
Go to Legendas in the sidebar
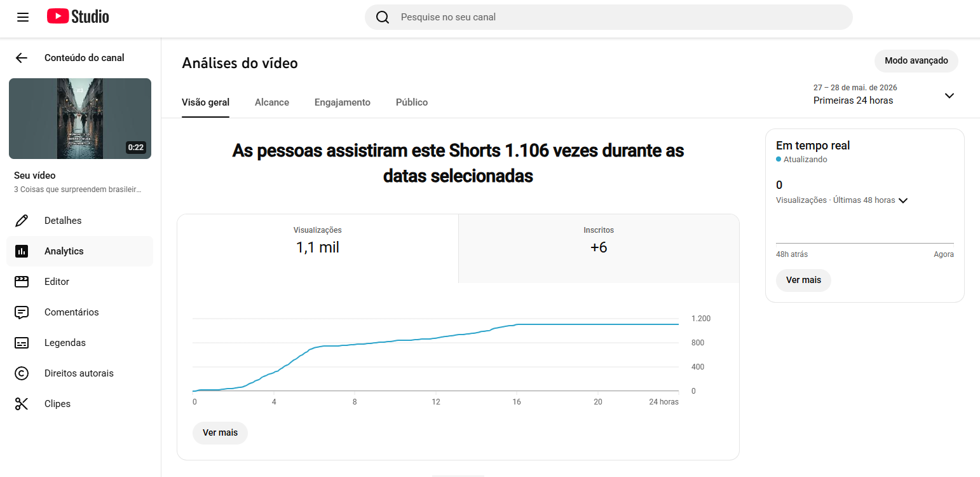[80, 343]
